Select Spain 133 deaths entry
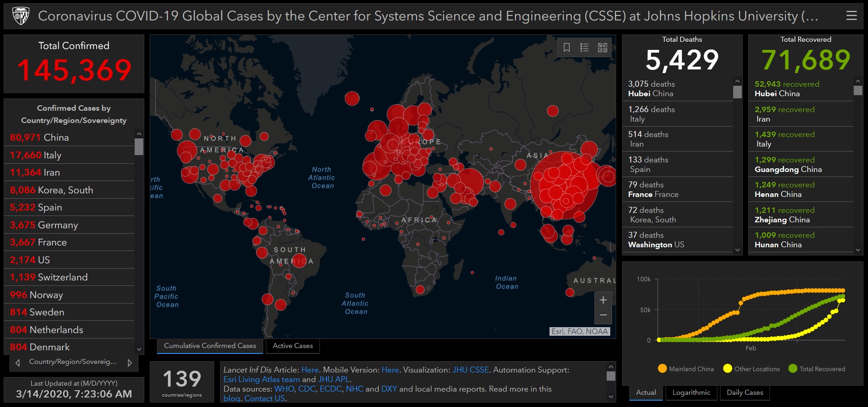This screenshot has height=407, width=868. (678, 164)
